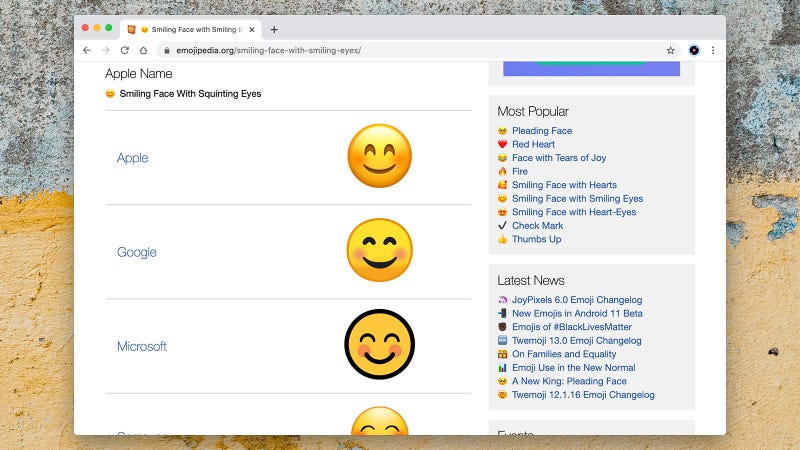Open a new tab with plus button
Viewport: 800px width, 450px height.
[x=274, y=30]
